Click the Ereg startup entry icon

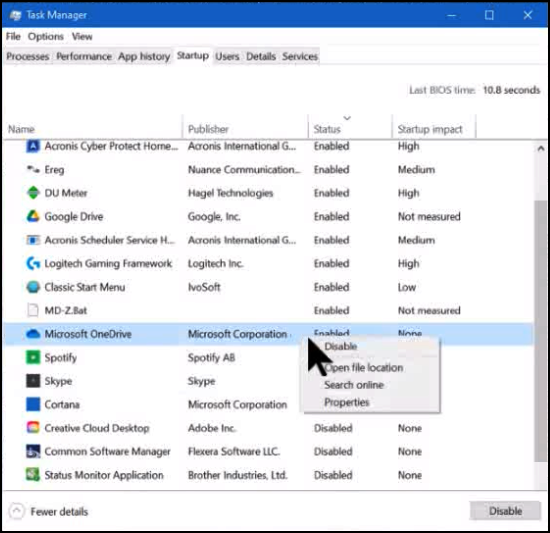click(33, 170)
